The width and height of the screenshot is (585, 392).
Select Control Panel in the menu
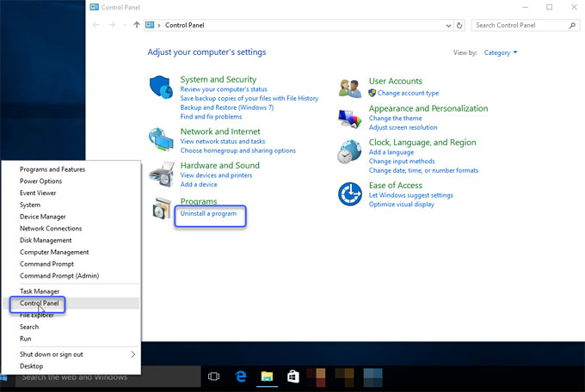click(40, 303)
